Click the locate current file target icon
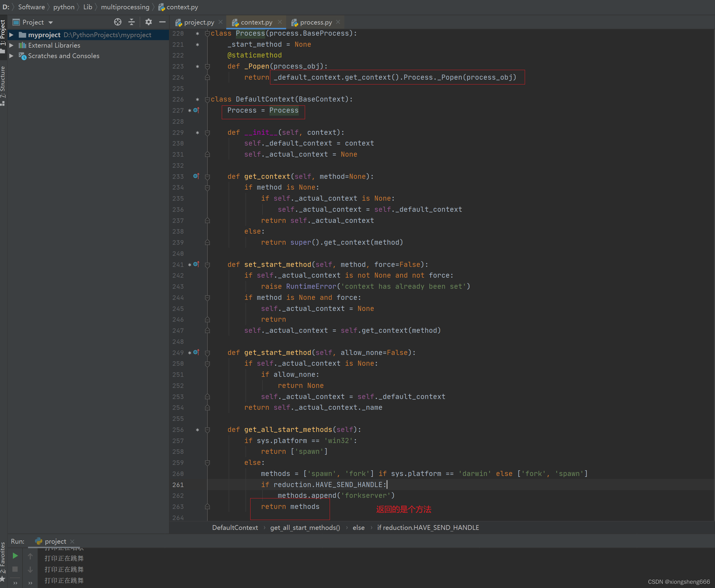715x588 pixels. point(117,22)
